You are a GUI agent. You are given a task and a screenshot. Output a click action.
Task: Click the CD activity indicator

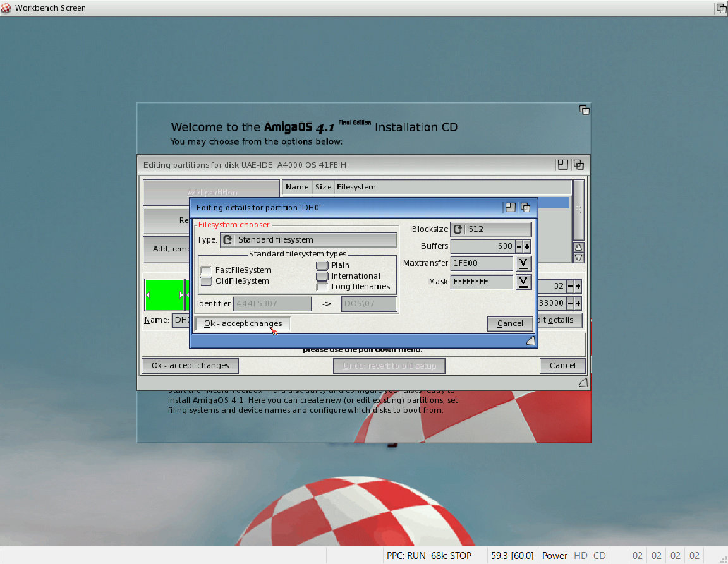point(599,555)
